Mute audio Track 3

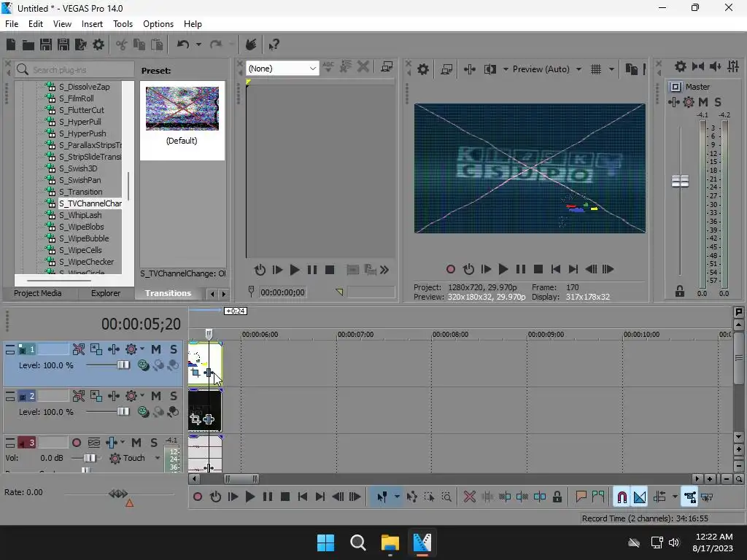click(x=136, y=443)
